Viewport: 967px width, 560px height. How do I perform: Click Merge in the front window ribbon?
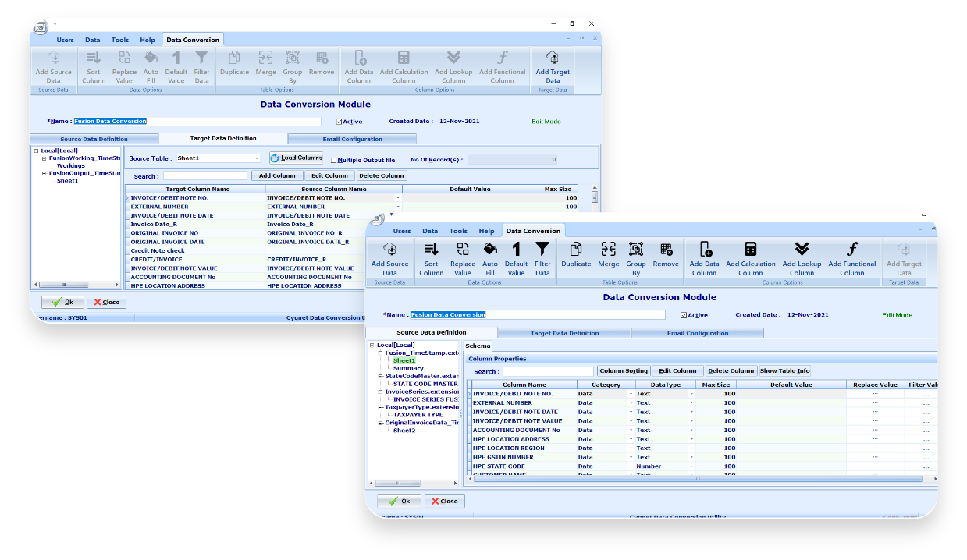609,254
